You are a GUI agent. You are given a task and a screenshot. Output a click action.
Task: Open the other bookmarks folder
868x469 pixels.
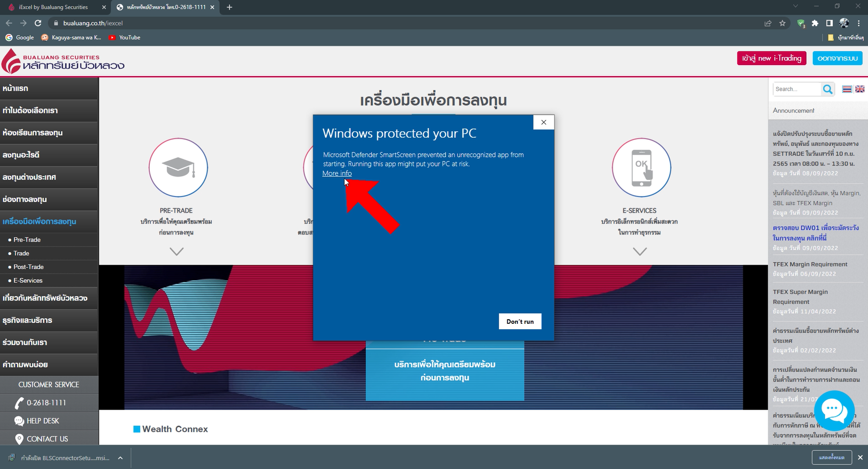[846, 37]
